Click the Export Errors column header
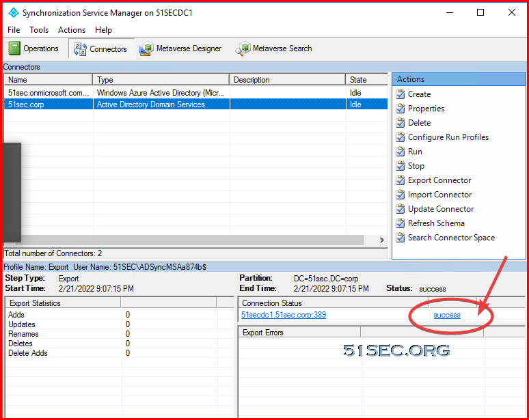This screenshot has width=529, height=420. click(x=299, y=333)
